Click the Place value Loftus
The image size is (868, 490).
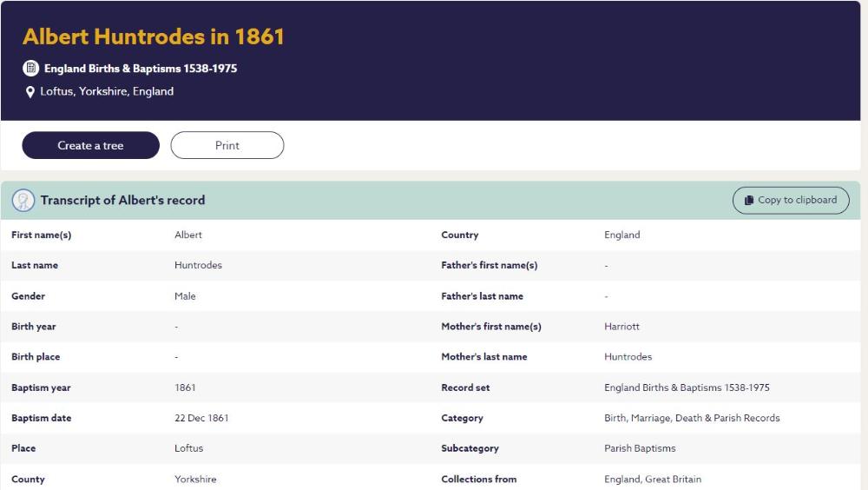pyautogui.click(x=188, y=449)
